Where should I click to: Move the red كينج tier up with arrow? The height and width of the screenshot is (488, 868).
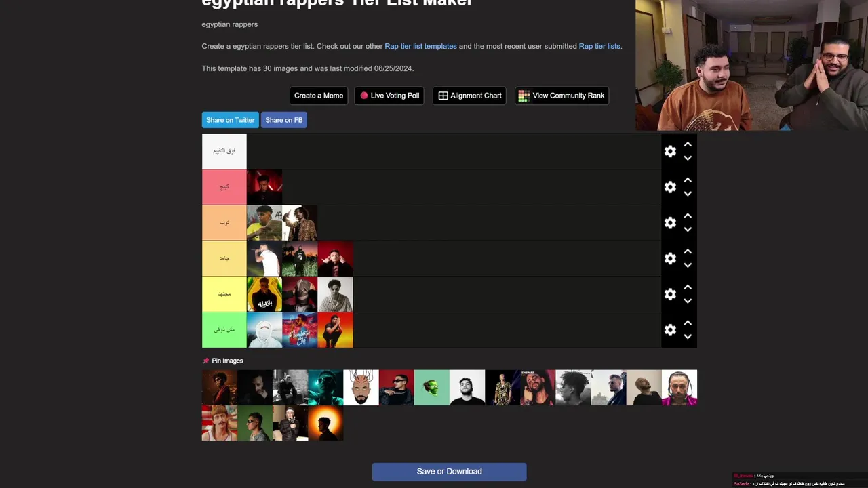click(x=688, y=180)
